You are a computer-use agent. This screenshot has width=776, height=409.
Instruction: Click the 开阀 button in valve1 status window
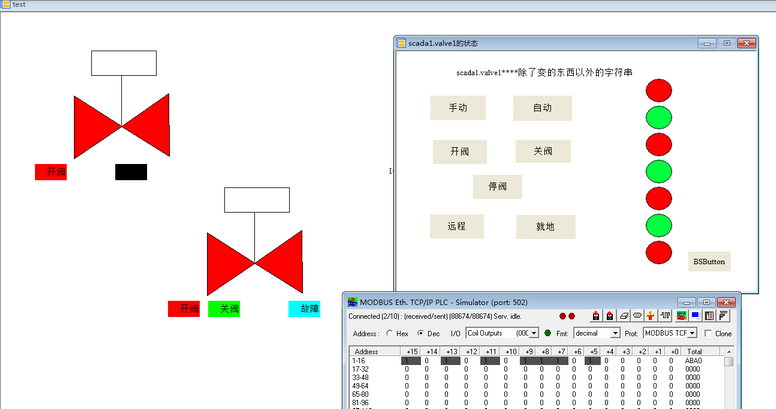point(460,152)
